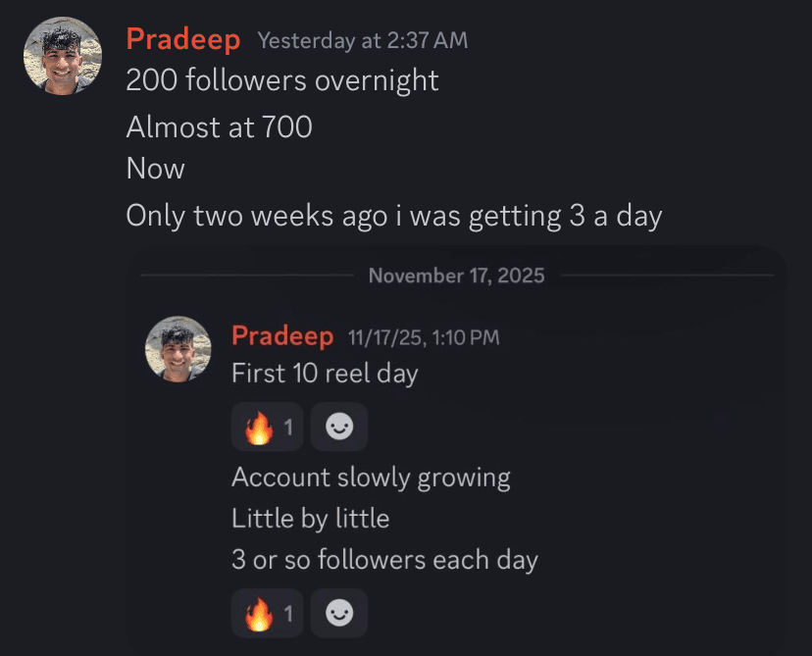Select the "Only two weeks ago" message
Viewport: 812px width, 656px height.
393,215
